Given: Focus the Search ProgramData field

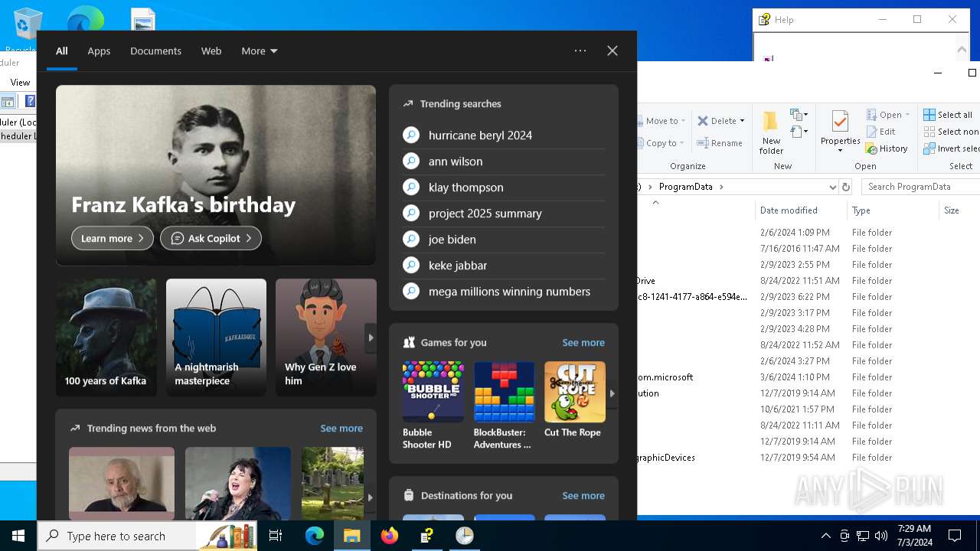Looking at the screenshot, I should coord(921,187).
